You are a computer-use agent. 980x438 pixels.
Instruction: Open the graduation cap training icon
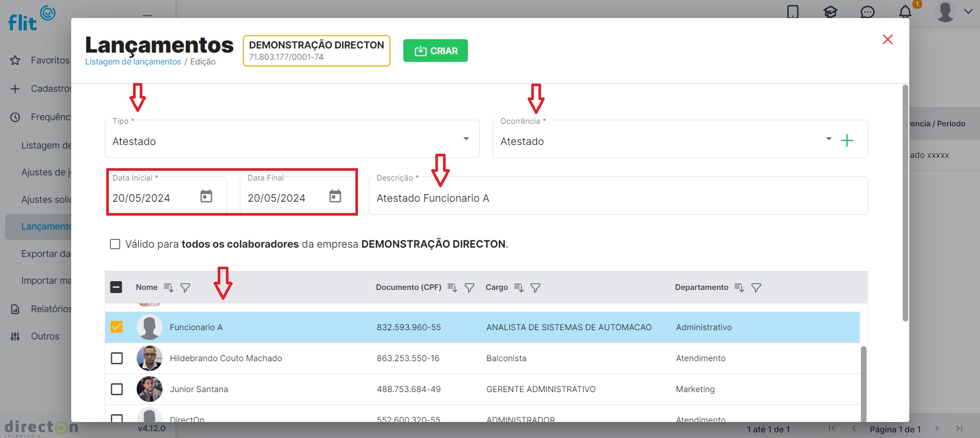click(830, 11)
